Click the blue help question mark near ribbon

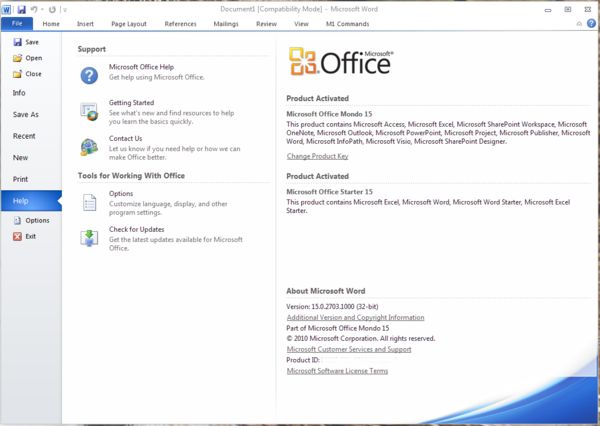[x=591, y=23]
